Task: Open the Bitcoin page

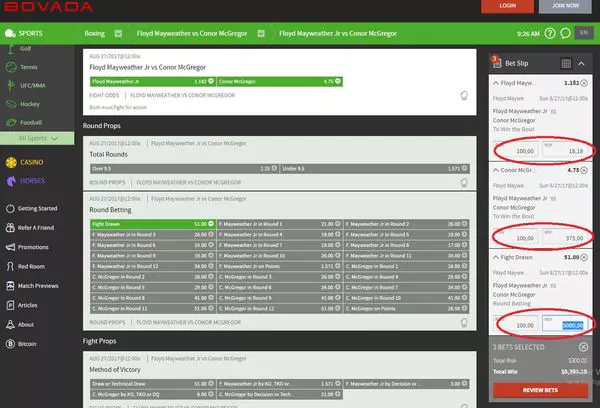Action: 27,344
